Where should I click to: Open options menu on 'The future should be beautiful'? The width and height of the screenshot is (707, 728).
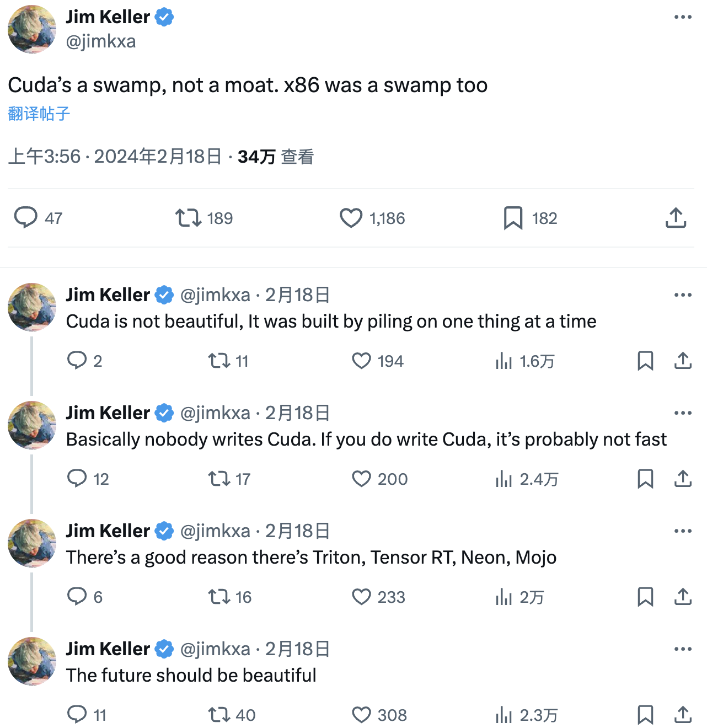pyautogui.click(x=683, y=649)
